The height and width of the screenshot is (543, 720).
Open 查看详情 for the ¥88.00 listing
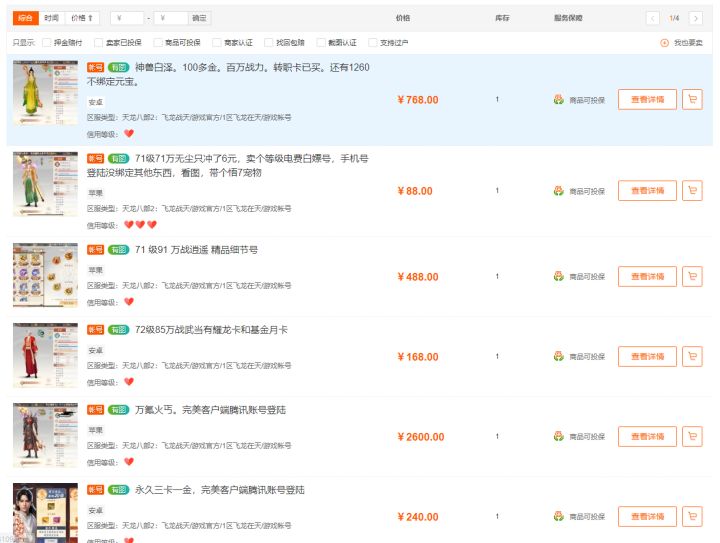point(647,190)
